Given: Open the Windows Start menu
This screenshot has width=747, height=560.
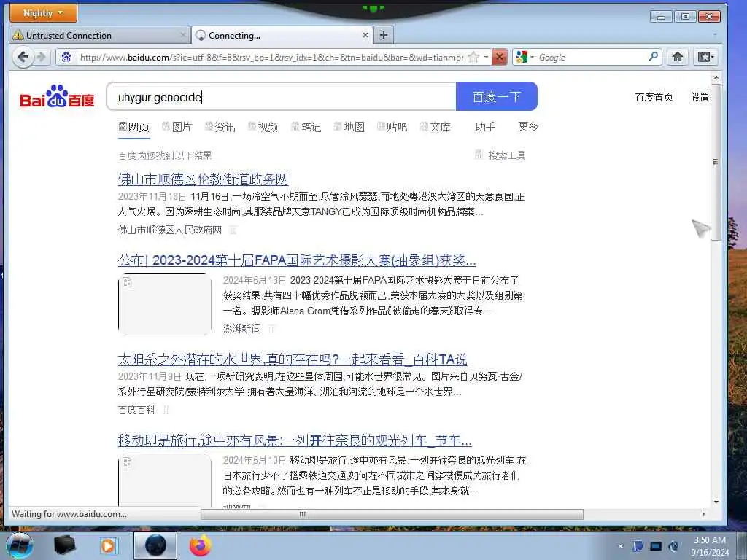Looking at the screenshot, I should [19, 545].
